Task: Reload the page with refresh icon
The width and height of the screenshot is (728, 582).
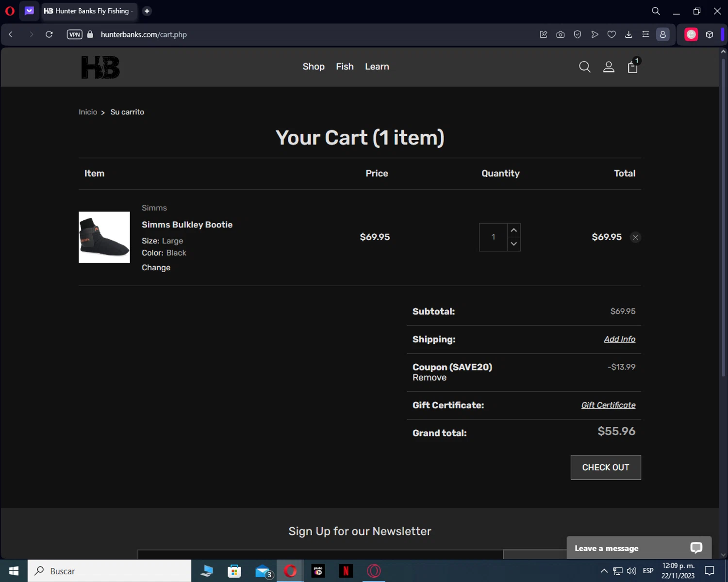Action: pos(49,34)
